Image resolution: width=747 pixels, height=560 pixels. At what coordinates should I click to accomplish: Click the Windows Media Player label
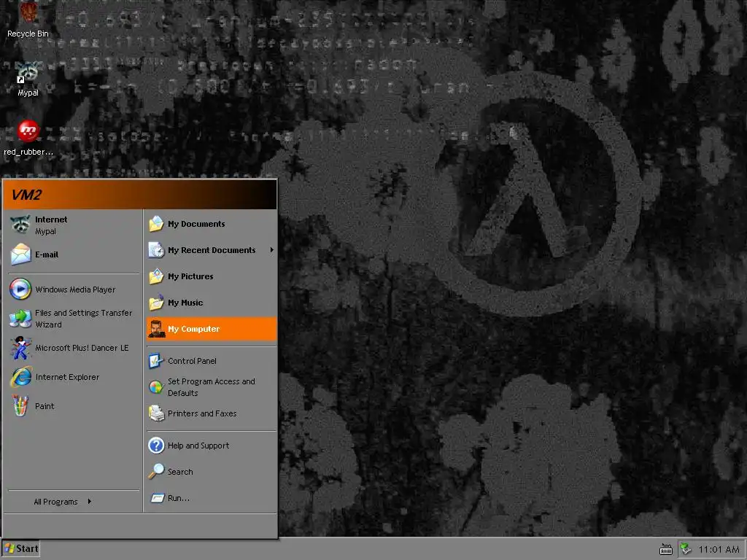pos(75,289)
